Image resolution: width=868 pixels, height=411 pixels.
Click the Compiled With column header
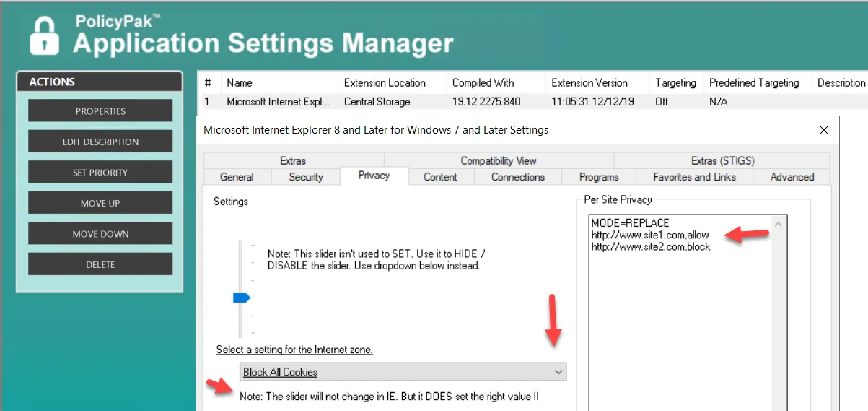point(496,83)
